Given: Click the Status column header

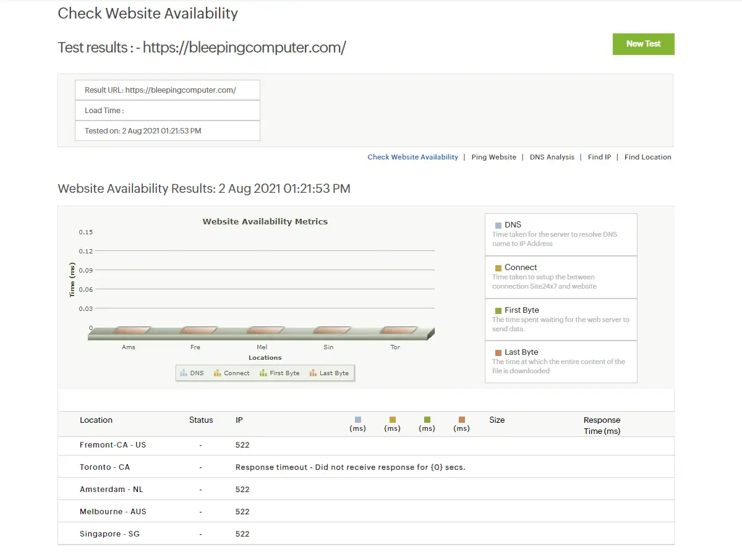Looking at the screenshot, I should coord(201,420).
